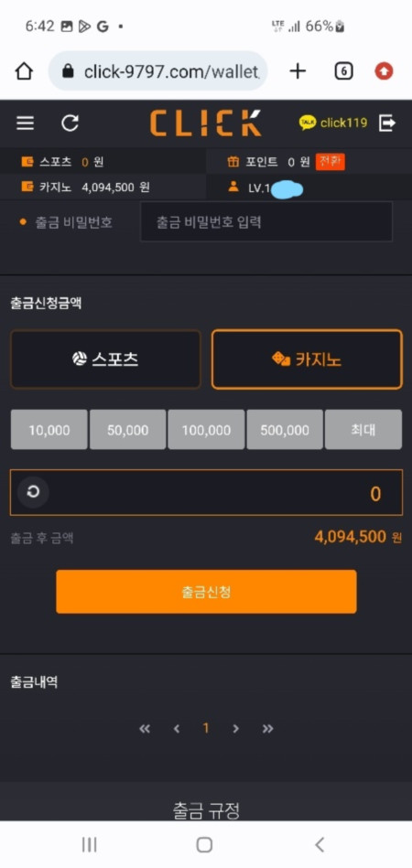
Task: Open the hamburger menu icon
Action: [x=25, y=123]
